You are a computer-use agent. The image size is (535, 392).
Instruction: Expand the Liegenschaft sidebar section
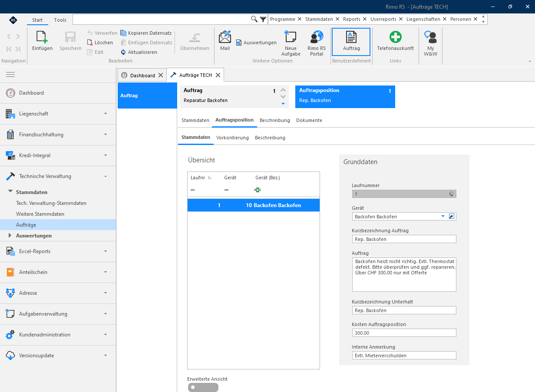point(58,114)
